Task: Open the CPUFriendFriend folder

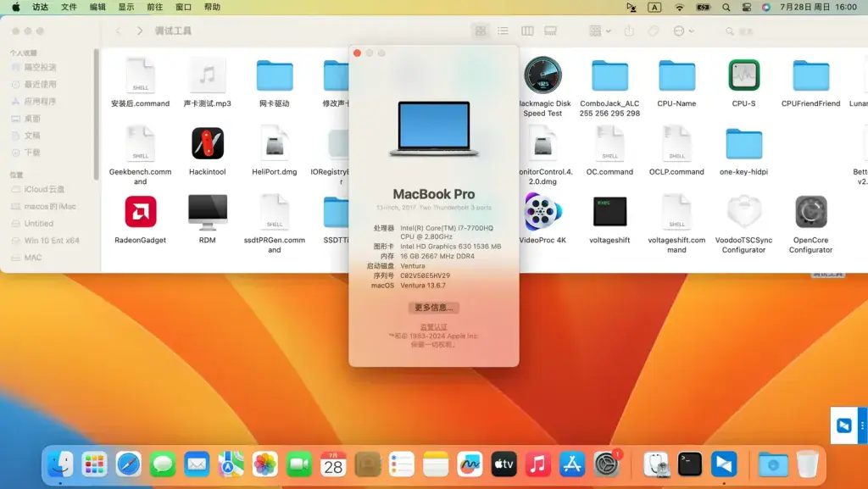Action: [x=811, y=75]
